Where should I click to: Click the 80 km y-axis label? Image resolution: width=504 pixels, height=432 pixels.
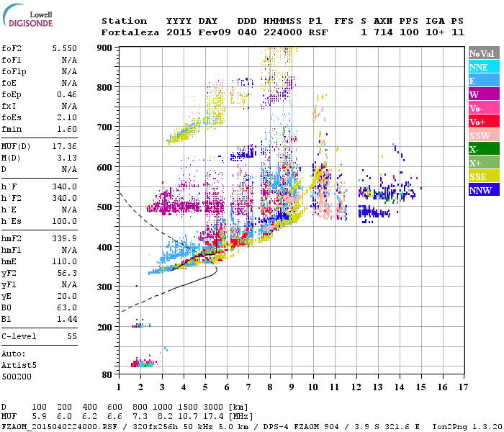tap(107, 375)
